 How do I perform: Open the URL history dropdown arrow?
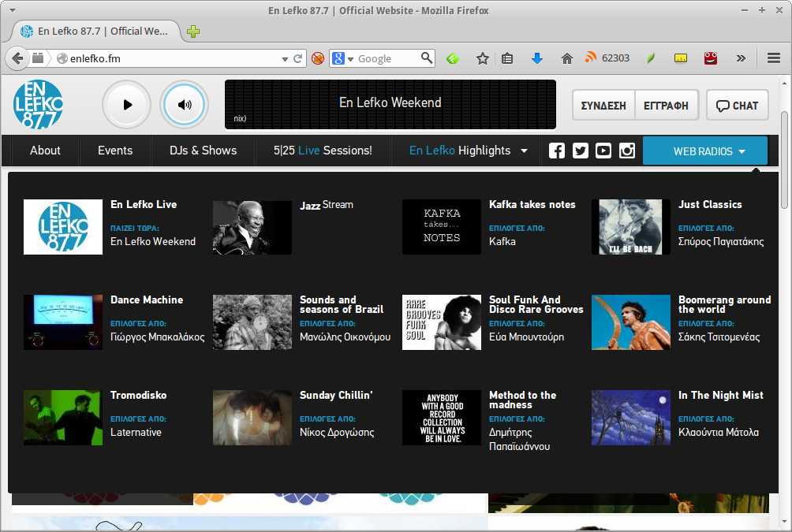coord(285,59)
